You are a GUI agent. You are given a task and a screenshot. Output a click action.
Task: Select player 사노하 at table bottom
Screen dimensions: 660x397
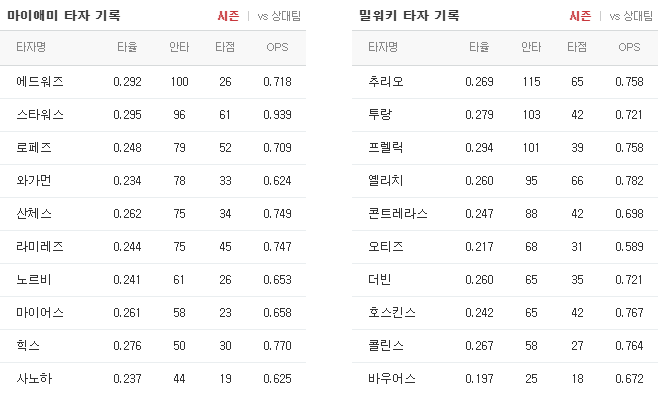[x=34, y=378]
